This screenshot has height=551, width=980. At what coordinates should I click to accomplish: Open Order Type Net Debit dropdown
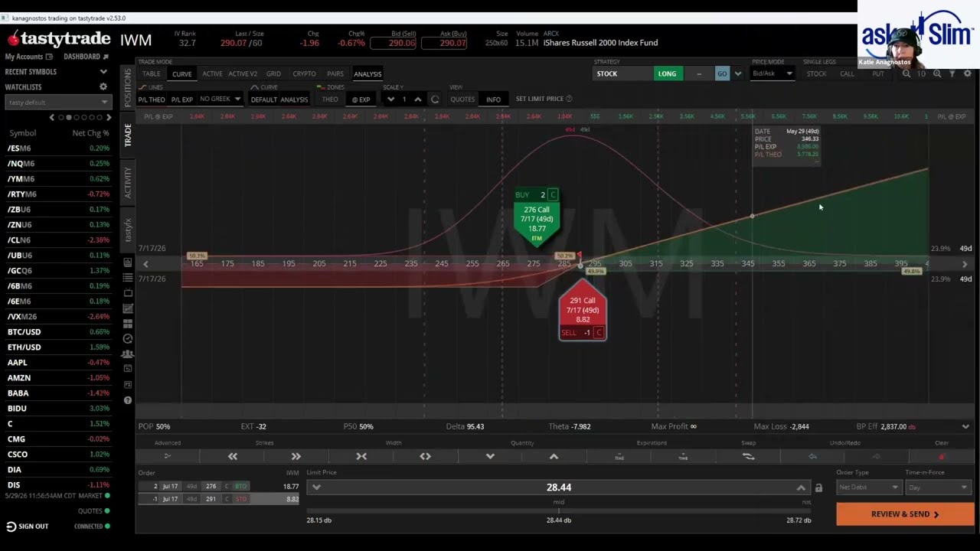coord(868,487)
